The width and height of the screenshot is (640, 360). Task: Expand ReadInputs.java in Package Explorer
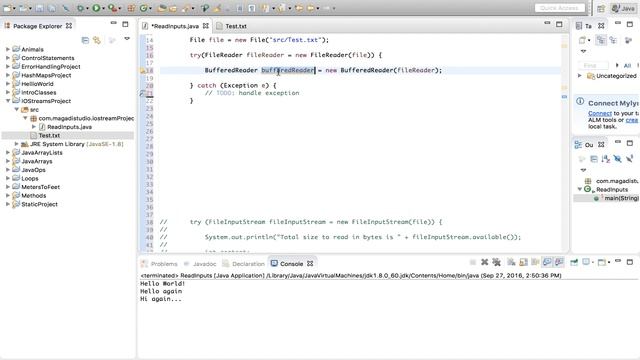click(x=34, y=127)
